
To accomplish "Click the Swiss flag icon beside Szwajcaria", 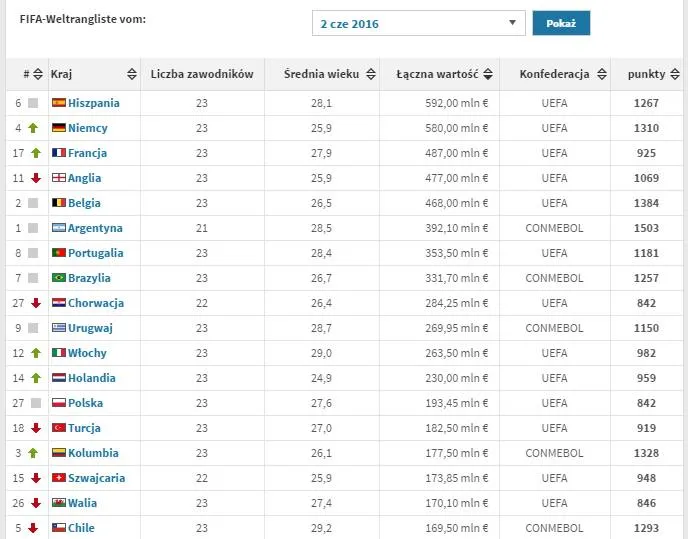I will [x=59, y=478].
